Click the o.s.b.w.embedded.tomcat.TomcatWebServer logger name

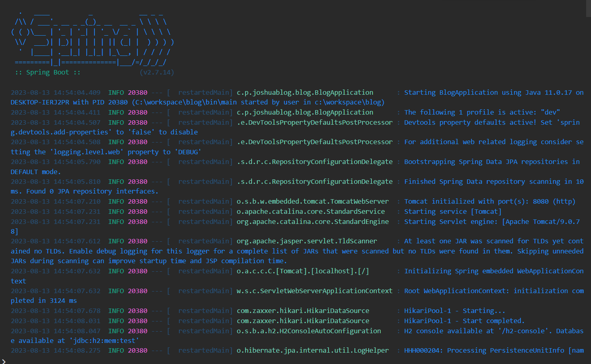click(313, 202)
